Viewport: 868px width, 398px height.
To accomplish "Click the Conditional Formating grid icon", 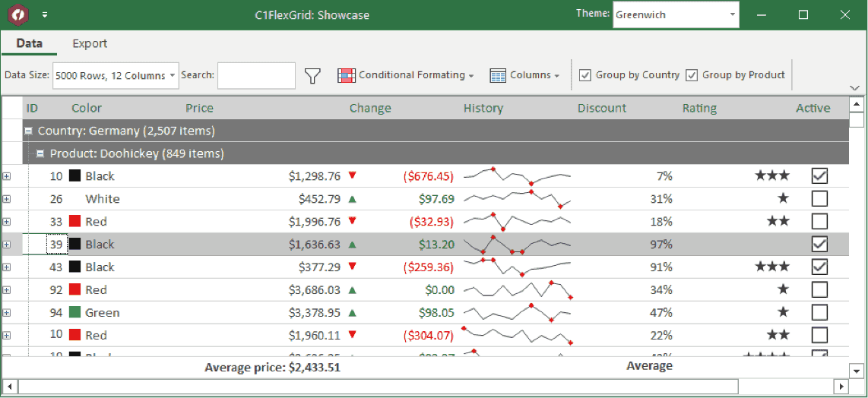I will pyautogui.click(x=346, y=75).
